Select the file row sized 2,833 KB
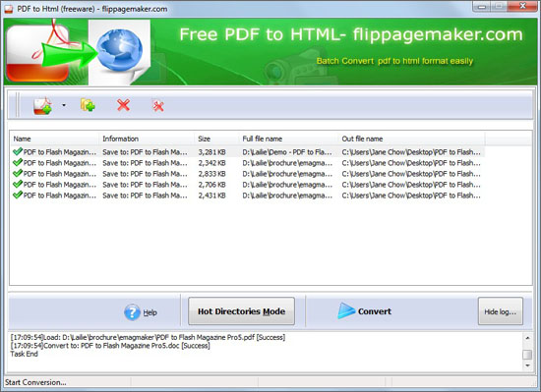541x392 pixels. coord(247,174)
